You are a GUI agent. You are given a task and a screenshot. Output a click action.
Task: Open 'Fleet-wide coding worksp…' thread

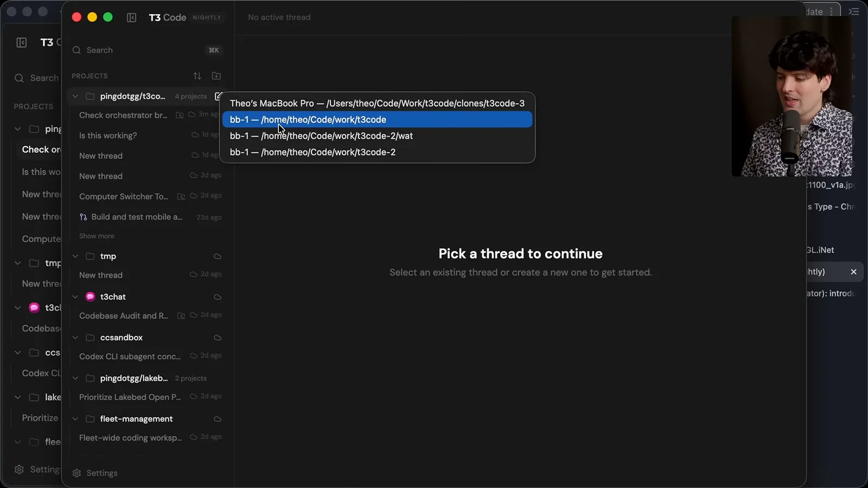130,438
